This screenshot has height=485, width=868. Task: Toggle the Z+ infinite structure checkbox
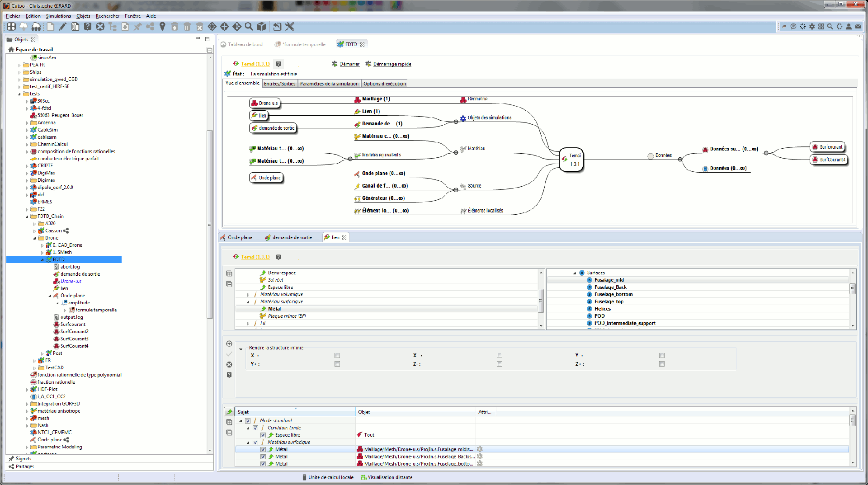coord(662,364)
